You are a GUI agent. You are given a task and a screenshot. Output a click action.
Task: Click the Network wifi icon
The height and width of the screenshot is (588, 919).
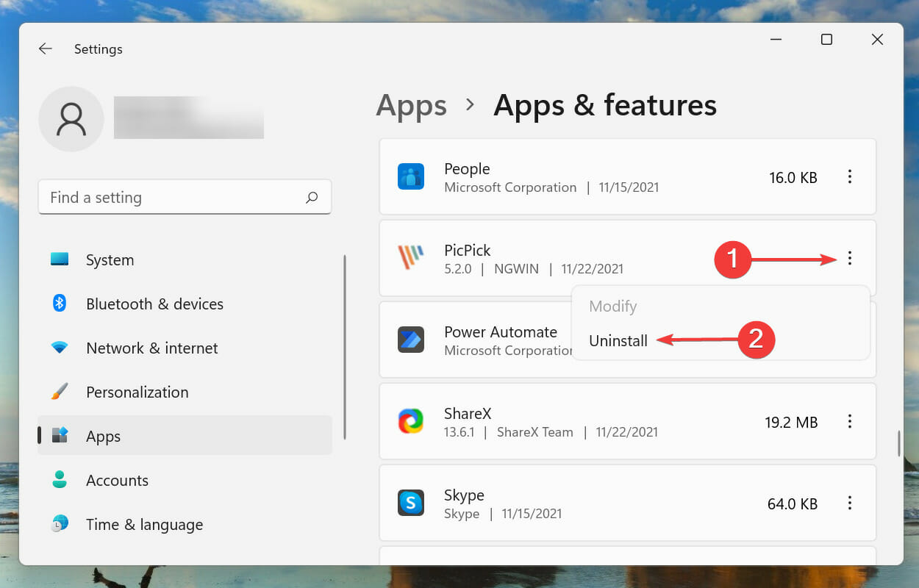coord(60,347)
